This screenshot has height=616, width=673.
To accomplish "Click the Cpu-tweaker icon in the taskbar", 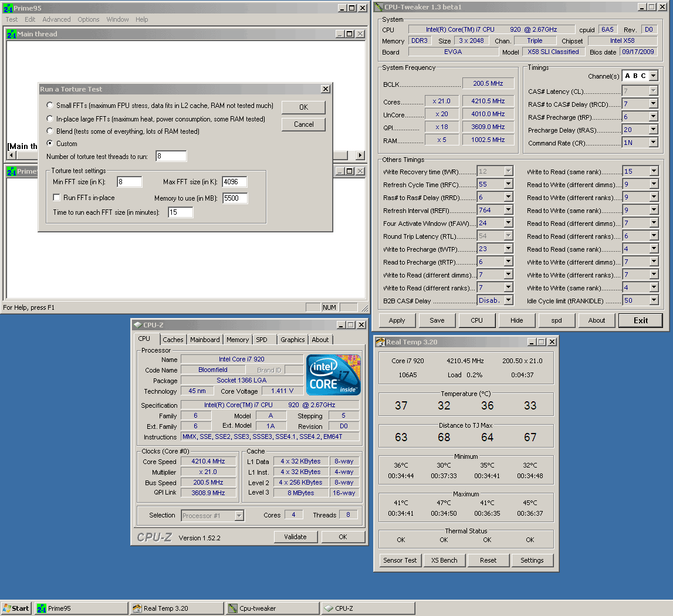I will pyautogui.click(x=233, y=608).
